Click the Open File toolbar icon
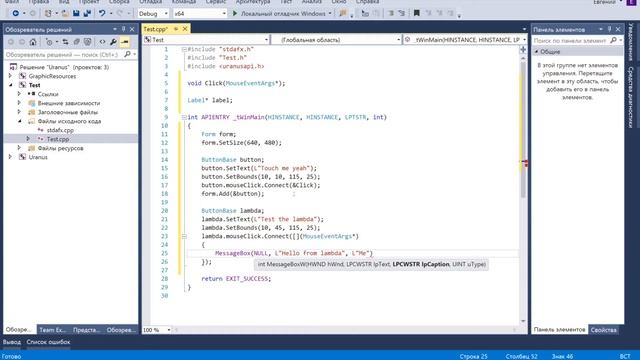Viewport: 640px width, 360px height. coord(65,13)
